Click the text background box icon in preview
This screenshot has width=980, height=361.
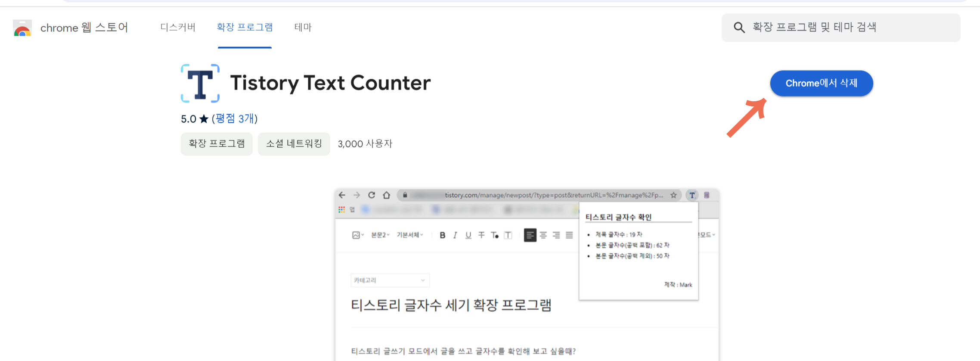[x=508, y=235]
